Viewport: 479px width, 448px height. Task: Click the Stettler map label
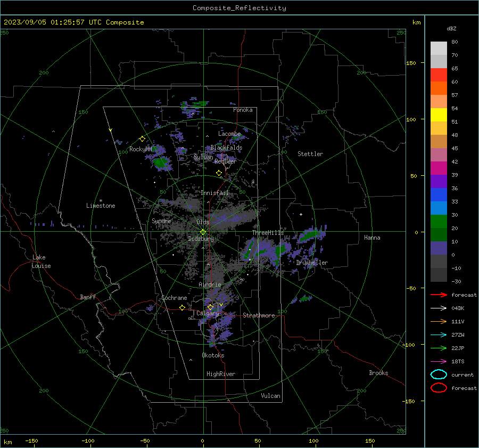coord(310,154)
